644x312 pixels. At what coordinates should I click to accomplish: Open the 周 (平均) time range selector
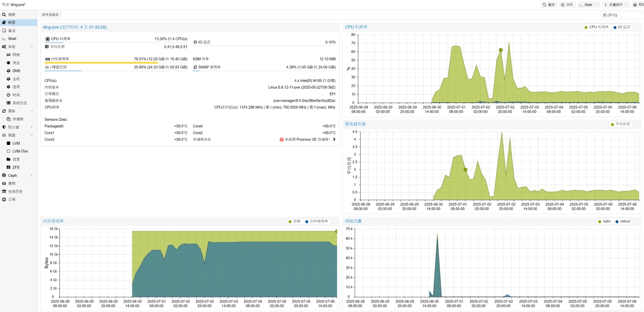pyautogui.click(x=621, y=15)
